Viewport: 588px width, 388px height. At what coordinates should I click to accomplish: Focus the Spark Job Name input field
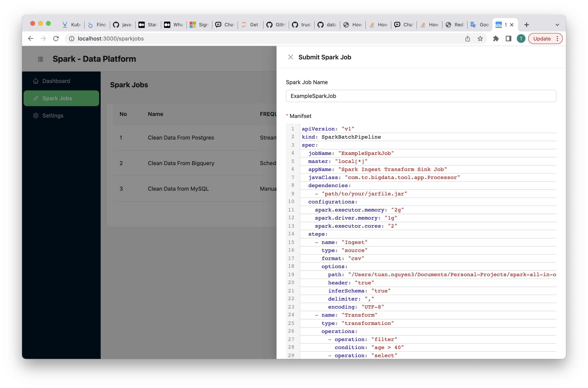pos(421,96)
